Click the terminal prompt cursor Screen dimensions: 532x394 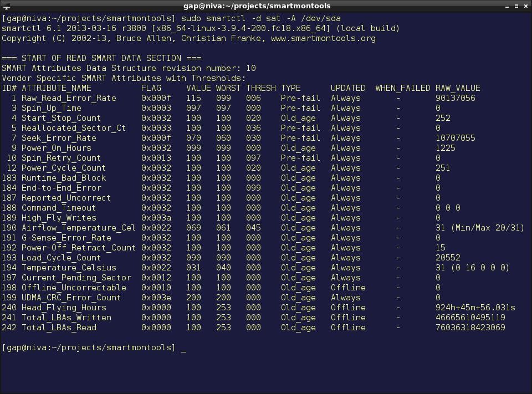click(x=183, y=349)
